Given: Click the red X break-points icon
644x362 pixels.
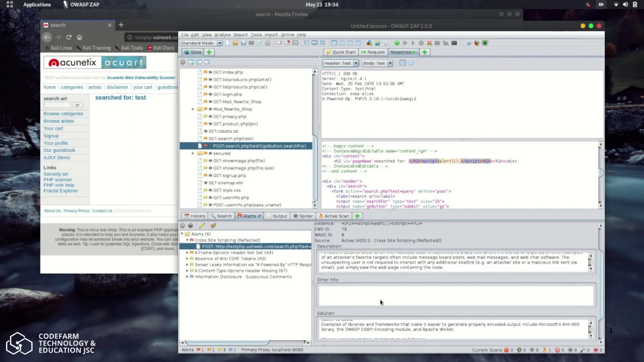Looking at the screenshot, I should point(429,43).
